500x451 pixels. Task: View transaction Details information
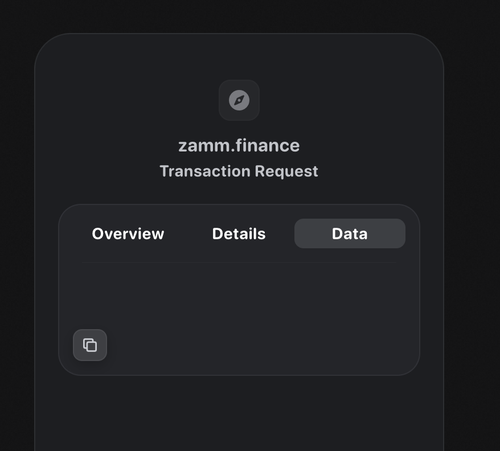(239, 234)
